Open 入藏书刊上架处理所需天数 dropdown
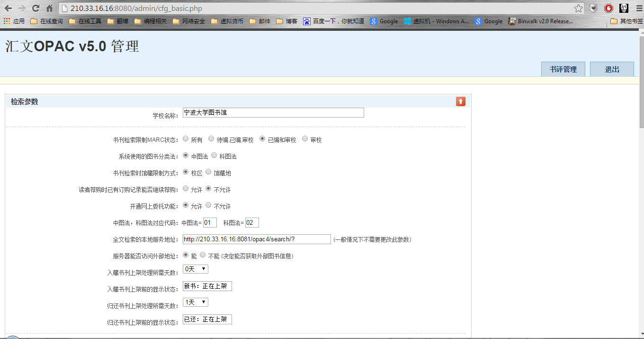 (195, 269)
